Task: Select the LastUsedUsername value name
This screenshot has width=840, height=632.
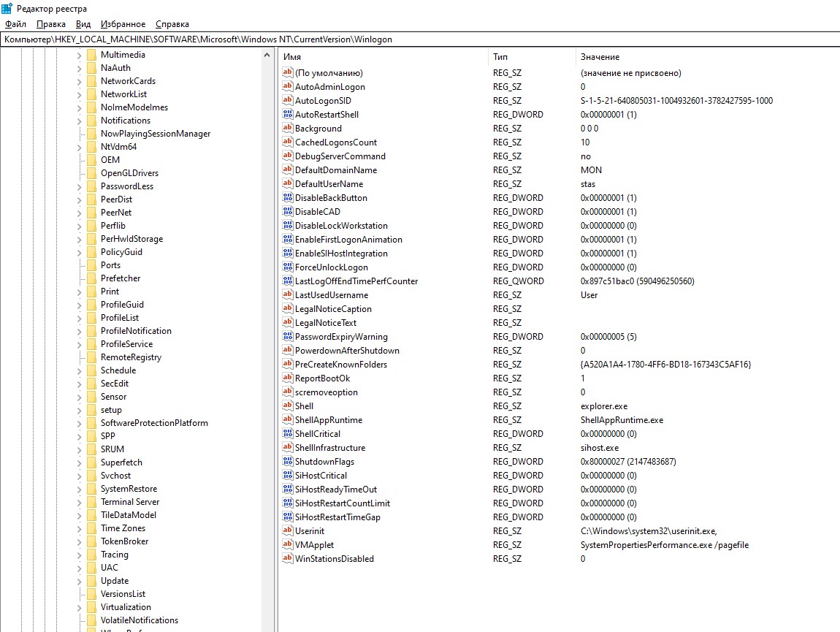Action: click(331, 295)
